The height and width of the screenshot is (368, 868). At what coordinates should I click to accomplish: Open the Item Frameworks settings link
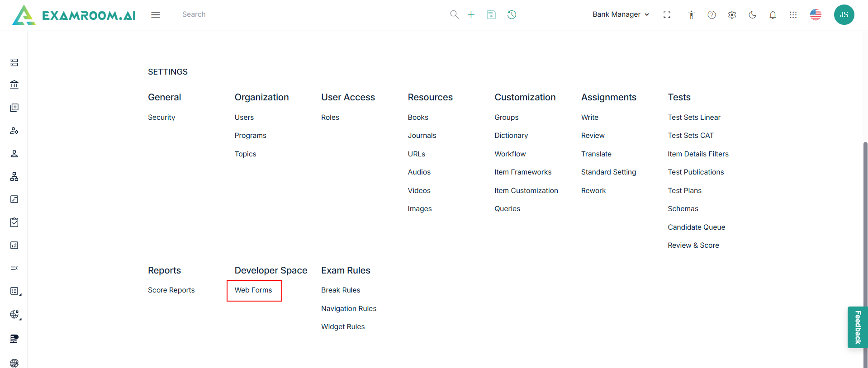tap(523, 172)
